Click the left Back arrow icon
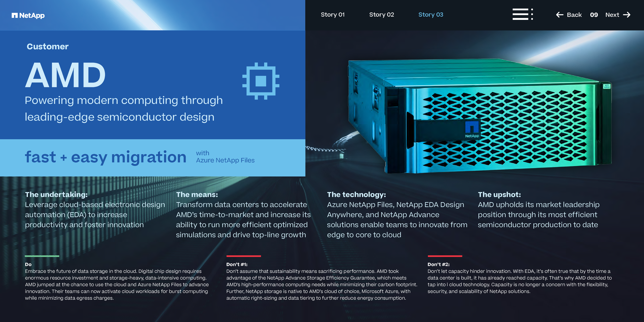Screen dimensions: 644x322 pos(560,15)
